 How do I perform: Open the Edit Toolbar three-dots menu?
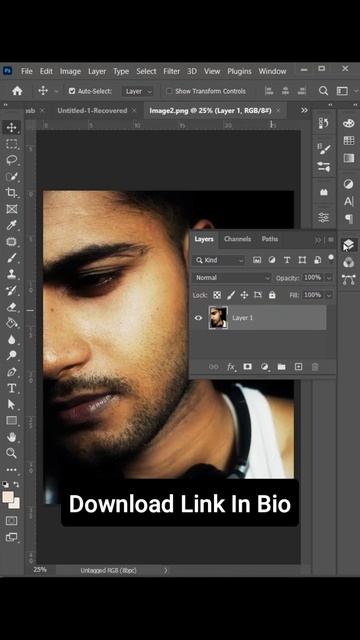[x=11, y=470]
